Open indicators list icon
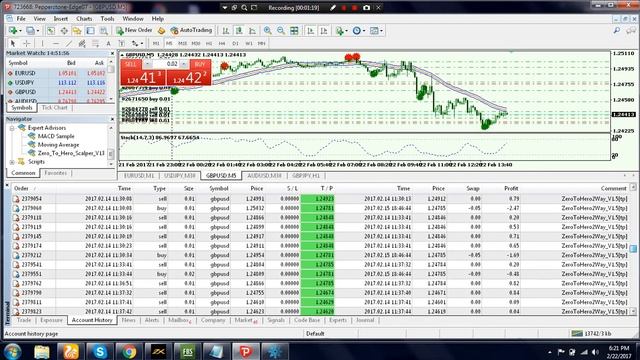The image size is (640, 360). tap(339, 31)
